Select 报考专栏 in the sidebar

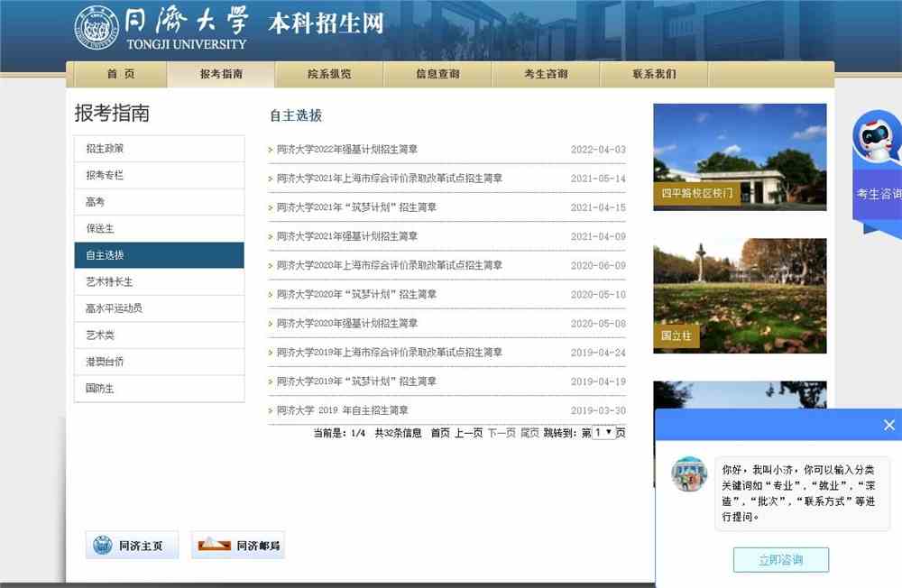click(160, 175)
